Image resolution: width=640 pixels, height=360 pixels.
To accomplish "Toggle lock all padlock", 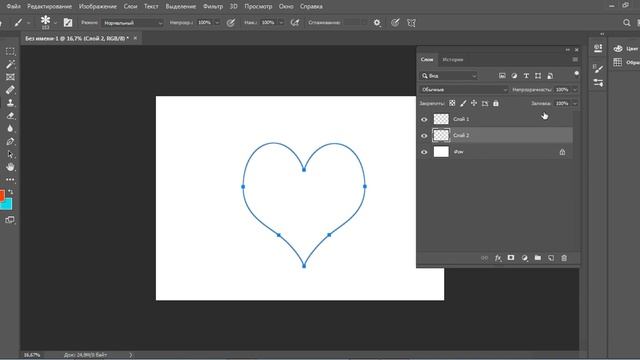I will [496, 103].
